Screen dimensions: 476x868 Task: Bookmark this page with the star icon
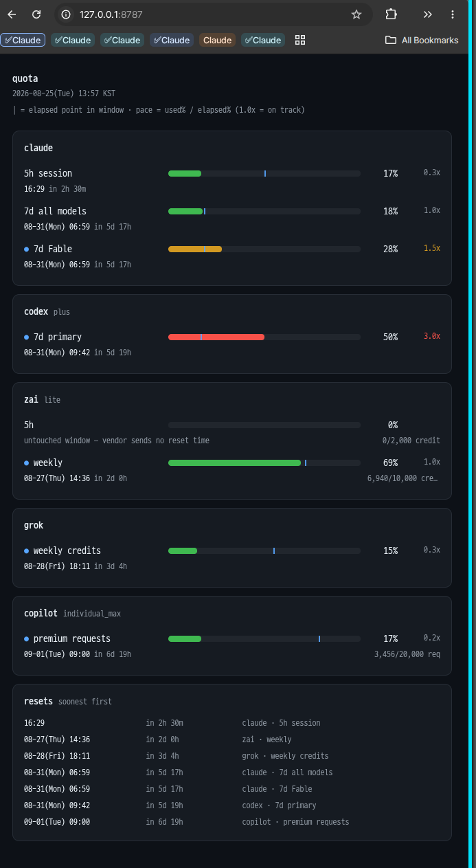point(356,14)
